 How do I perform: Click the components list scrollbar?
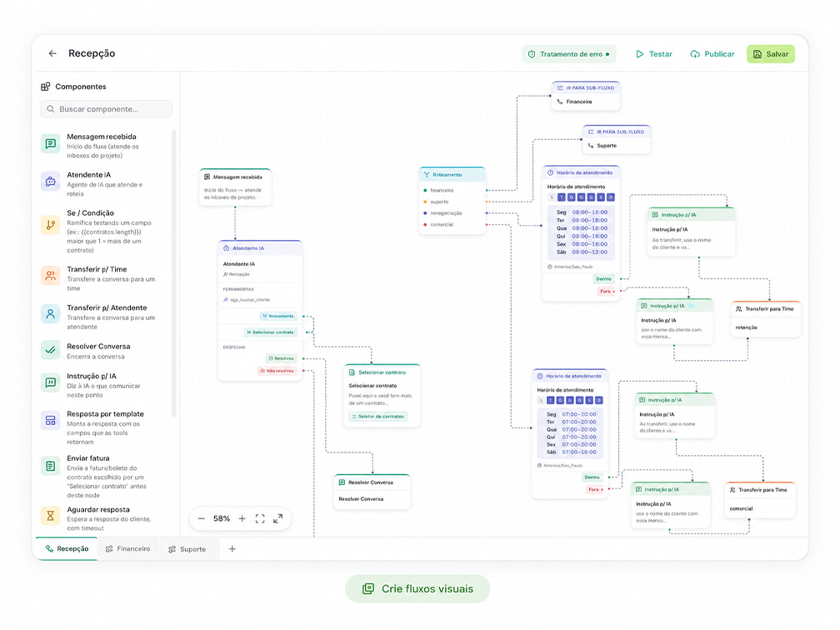point(173,273)
